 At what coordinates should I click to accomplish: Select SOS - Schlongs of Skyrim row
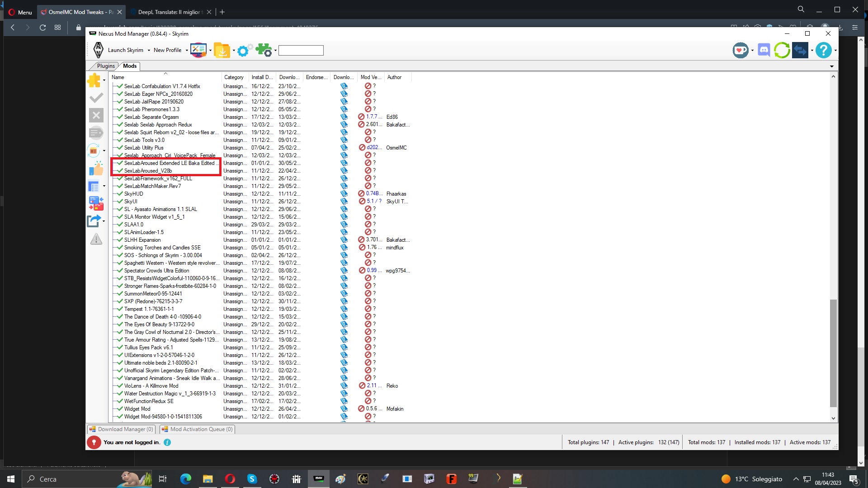260,255
